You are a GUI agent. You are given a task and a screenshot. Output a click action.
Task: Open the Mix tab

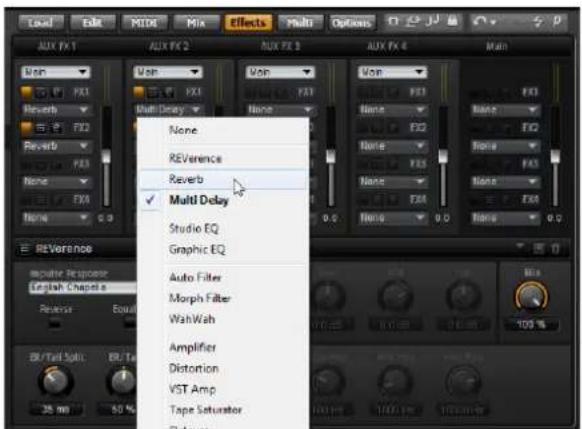point(196,23)
